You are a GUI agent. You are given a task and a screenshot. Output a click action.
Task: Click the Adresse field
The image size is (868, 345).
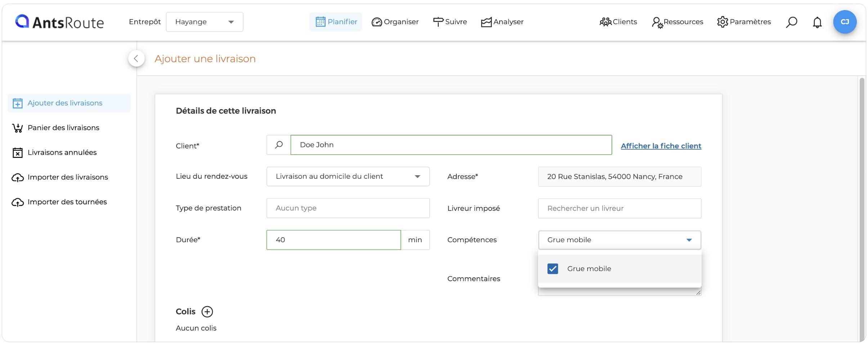[x=619, y=177]
